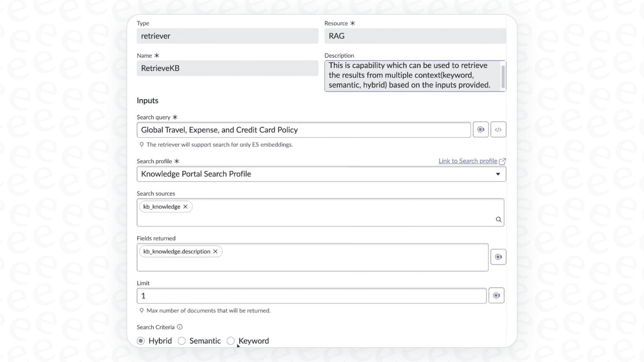Select the Hybrid search criteria option
644x362 pixels.
point(141,341)
